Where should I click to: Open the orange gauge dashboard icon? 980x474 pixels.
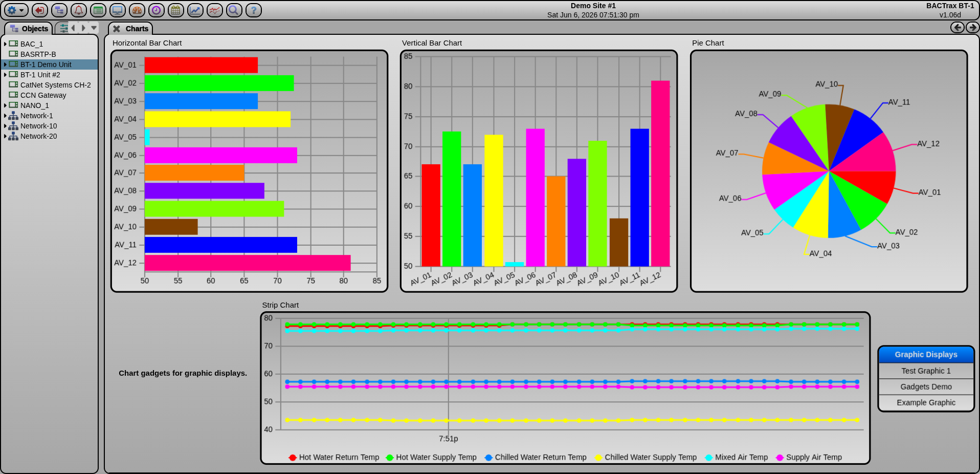coord(137,10)
